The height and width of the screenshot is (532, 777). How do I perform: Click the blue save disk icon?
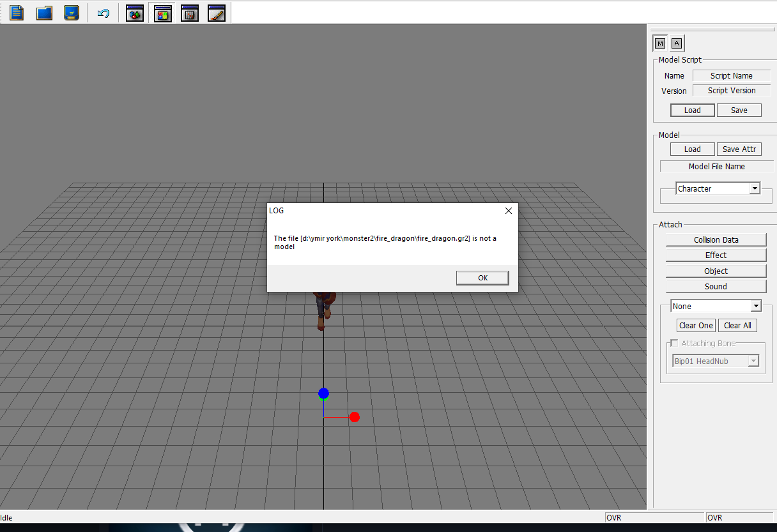pos(72,13)
